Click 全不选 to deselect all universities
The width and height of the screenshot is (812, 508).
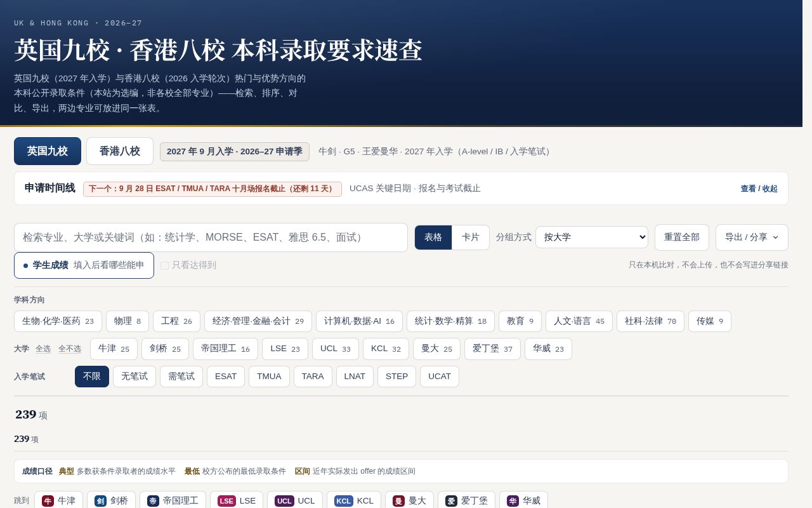(x=70, y=349)
